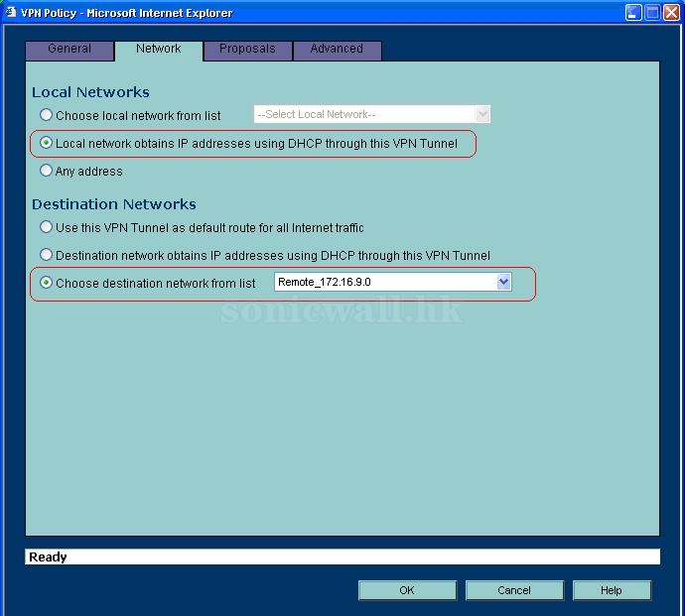This screenshot has height=616, width=685.
Task: Go to the Proposals tab
Action: coord(247,51)
